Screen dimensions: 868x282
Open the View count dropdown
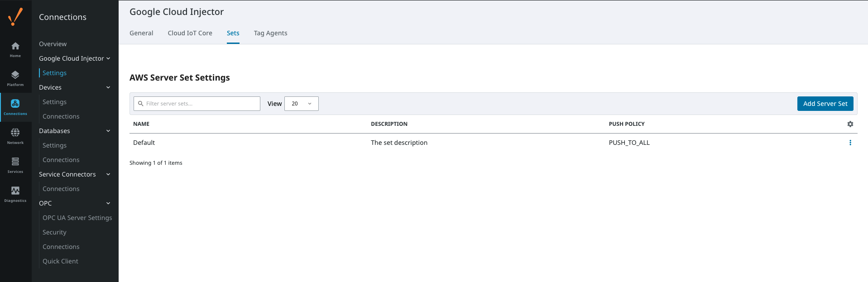click(301, 104)
